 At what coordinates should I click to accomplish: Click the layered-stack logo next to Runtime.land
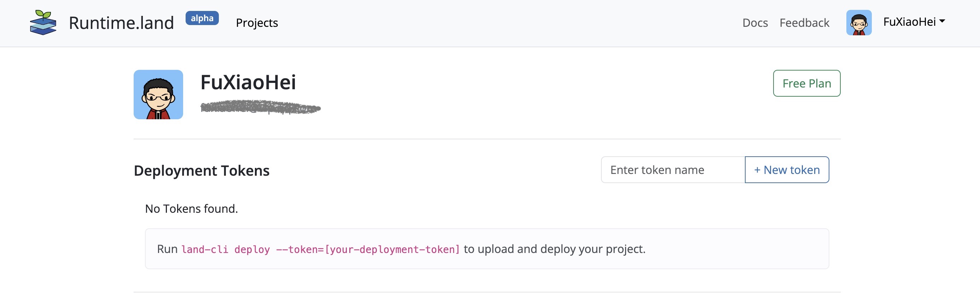(x=43, y=23)
